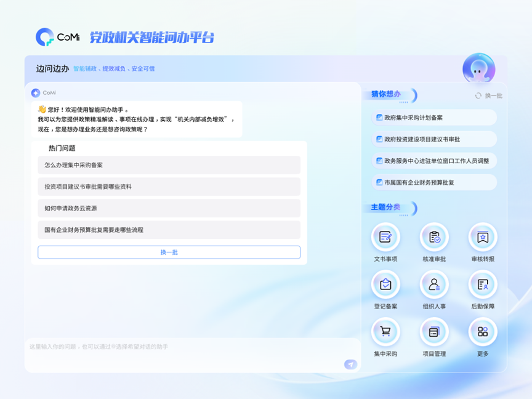Select hot question 怎么办理集中采购备案
Screen dimensions: 532x399
[169, 164]
